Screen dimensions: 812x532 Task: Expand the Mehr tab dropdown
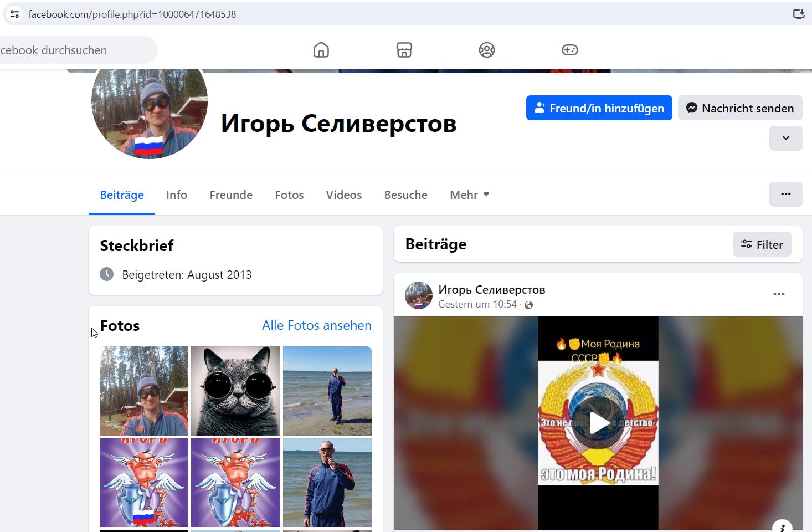pos(470,195)
